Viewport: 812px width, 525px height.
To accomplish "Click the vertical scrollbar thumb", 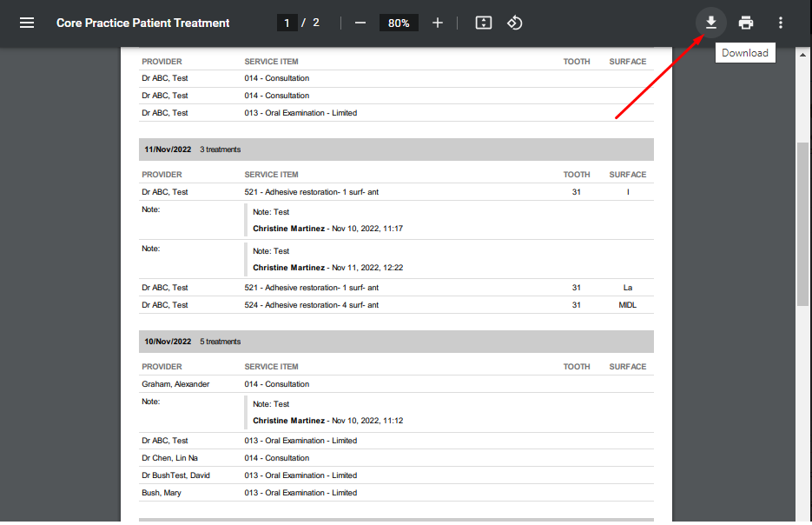I will (802, 224).
